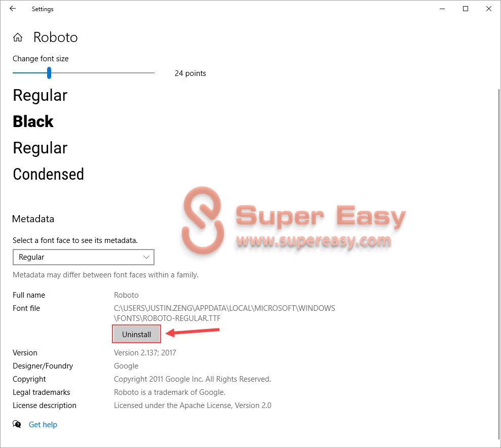Screen dimensions: 501x448
Task: Click the Copyright 2011 Google Inc. text
Action: point(192,379)
